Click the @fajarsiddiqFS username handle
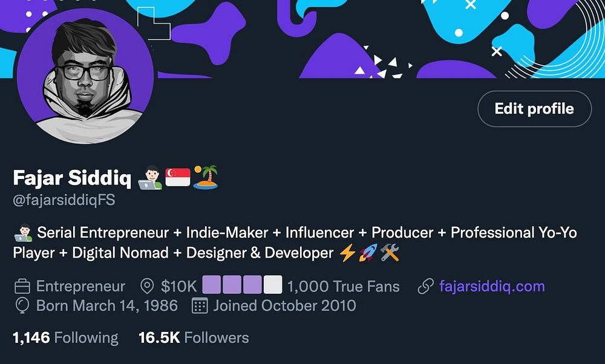The width and height of the screenshot is (605, 364). click(64, 200)
